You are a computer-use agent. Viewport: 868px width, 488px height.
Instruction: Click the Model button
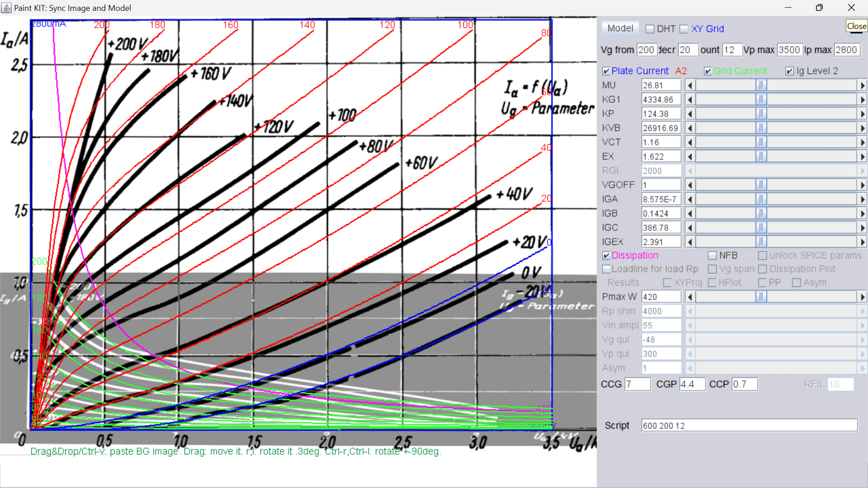(620, 28)
